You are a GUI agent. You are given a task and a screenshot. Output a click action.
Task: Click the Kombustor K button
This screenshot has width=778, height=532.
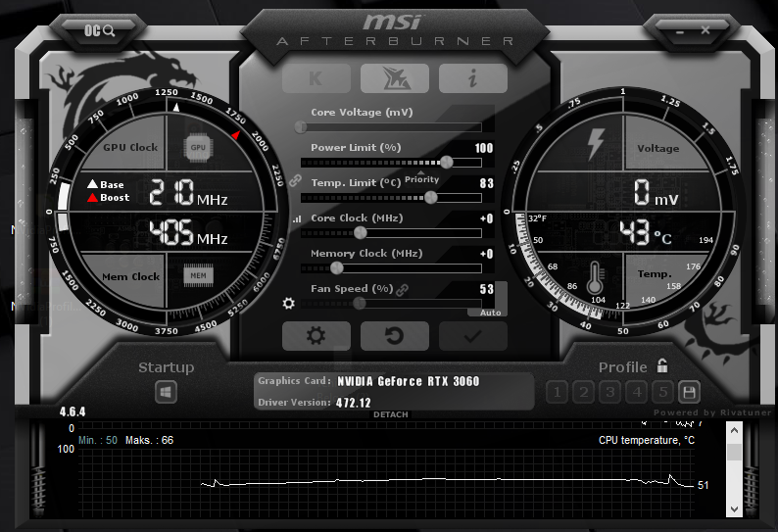(x=316, y=78)
